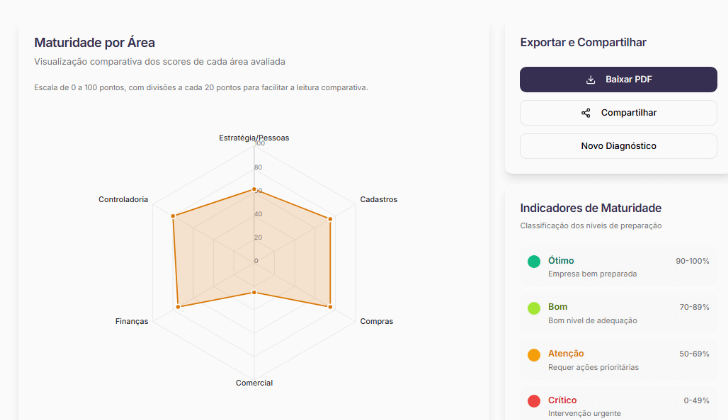The width and height of the screenshot is (728, 420).
Task: Click the download icon on Baixar PDF
Action: 591,80
